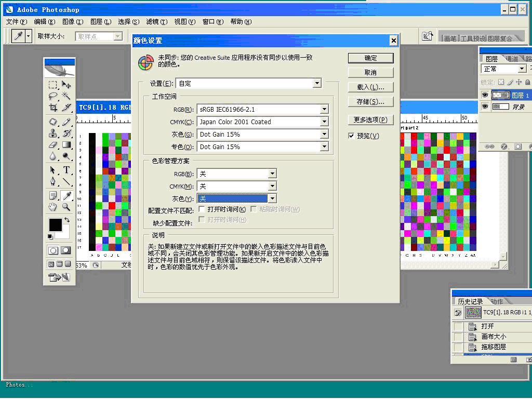Click the file browser icon in options bar
The width and height of the screenshot is (532, 399).
427,36
